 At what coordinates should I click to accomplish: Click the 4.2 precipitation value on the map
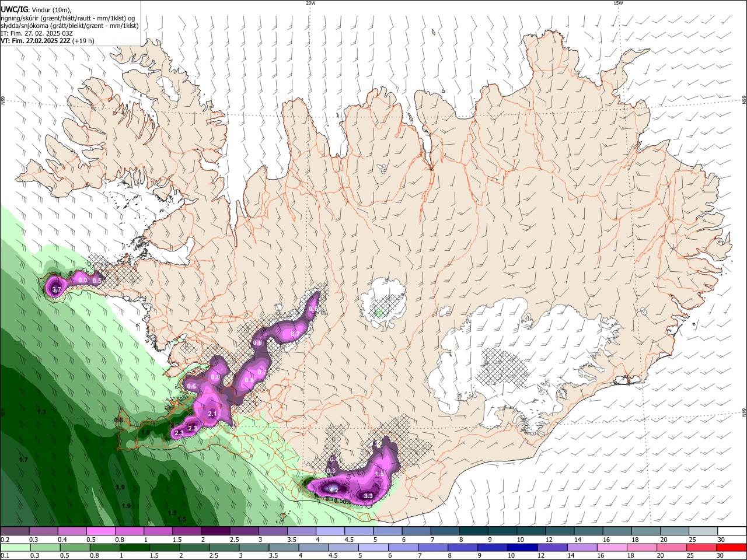point(334,491)
